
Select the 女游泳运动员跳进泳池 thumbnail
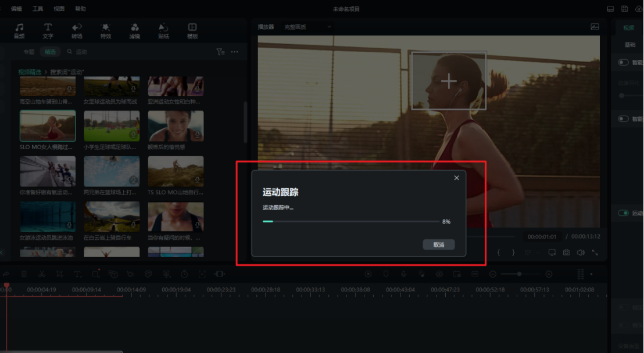click(x=48, y=217)
